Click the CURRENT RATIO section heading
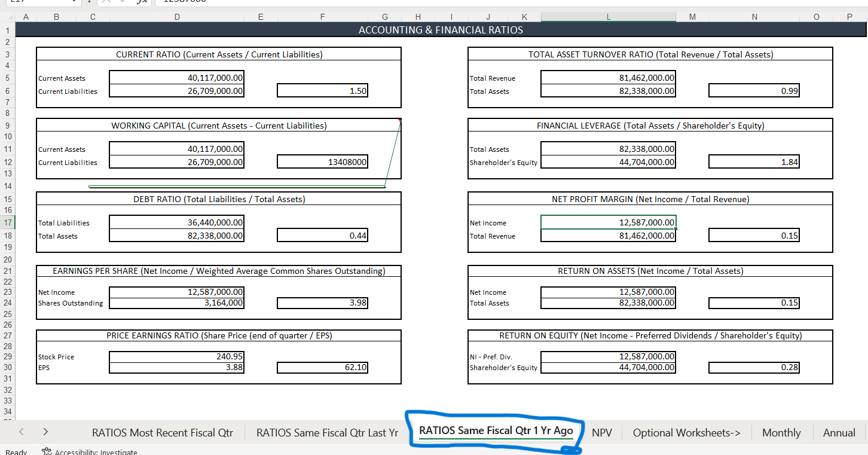 tap(219, 54)
